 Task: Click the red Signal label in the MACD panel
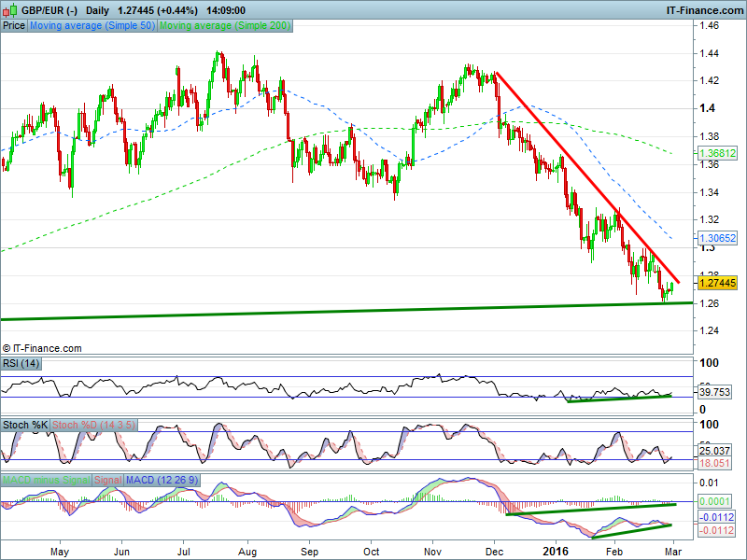(108, 480)
